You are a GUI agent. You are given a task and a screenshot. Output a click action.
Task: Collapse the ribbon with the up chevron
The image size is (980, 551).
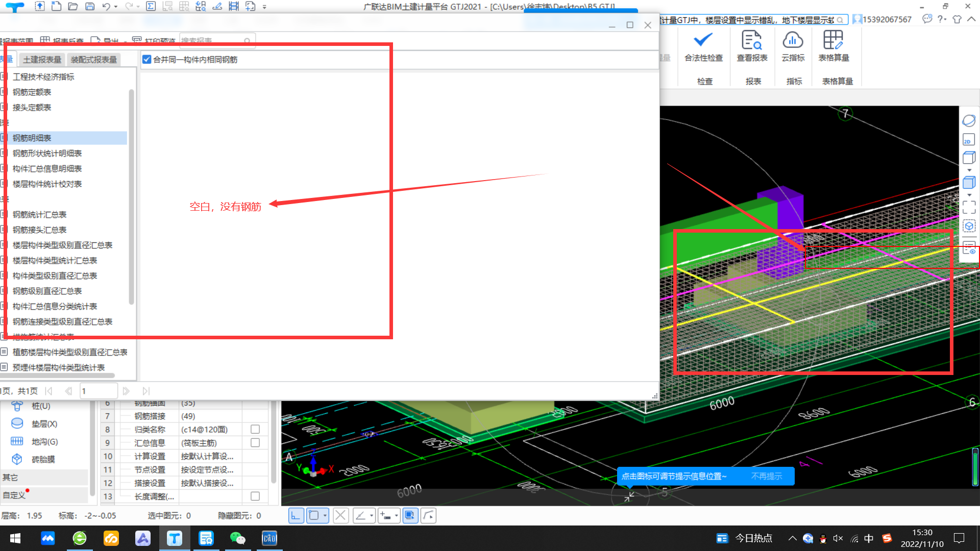pyautogui.click(x=971, y=19)
